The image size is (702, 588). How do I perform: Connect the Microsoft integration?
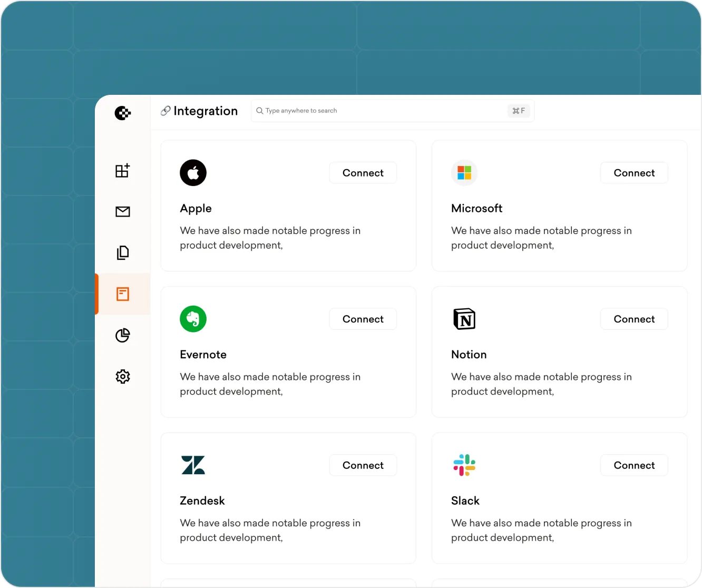click(x=634, y=173)
